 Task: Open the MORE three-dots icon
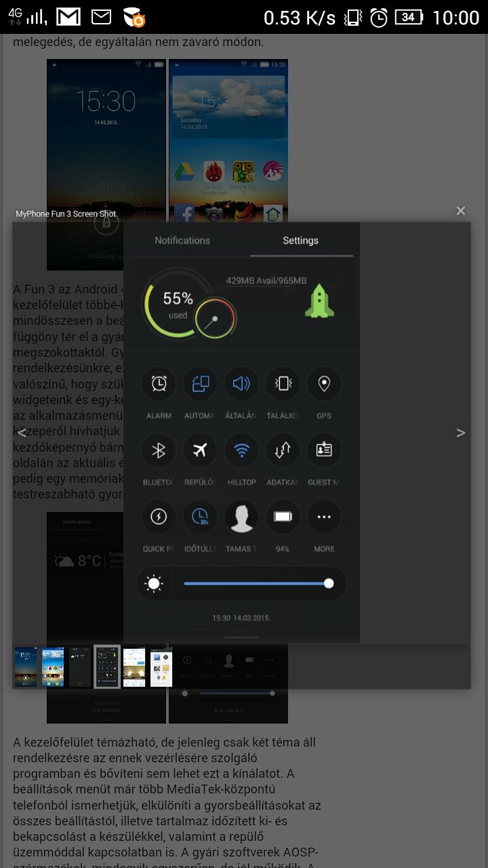(x=324, y=517)
